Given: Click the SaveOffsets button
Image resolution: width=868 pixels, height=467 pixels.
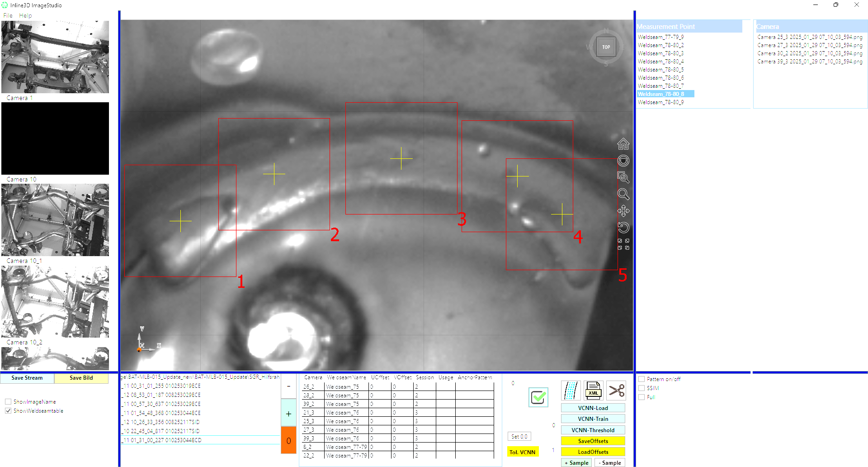Looking at the screenshot, I should coord(593,441).
